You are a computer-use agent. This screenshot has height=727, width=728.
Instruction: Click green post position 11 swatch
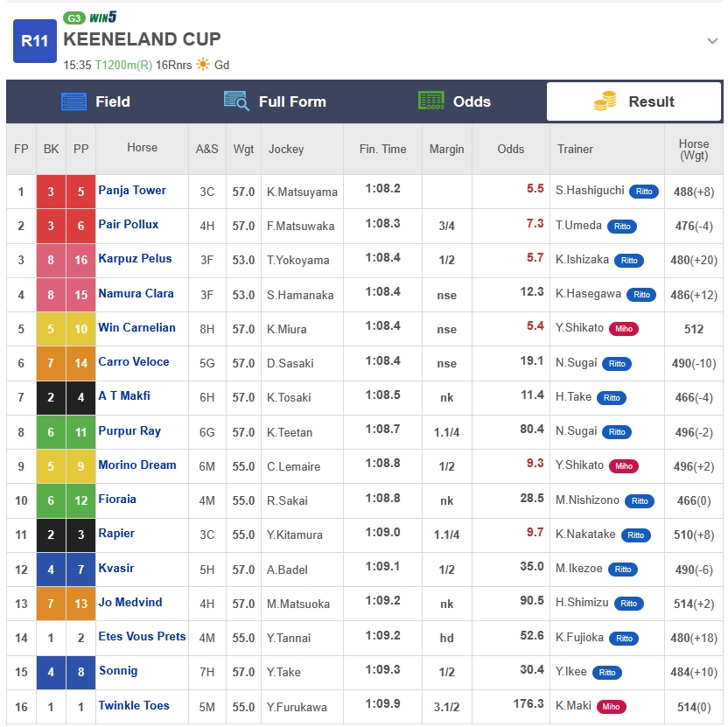80,432
